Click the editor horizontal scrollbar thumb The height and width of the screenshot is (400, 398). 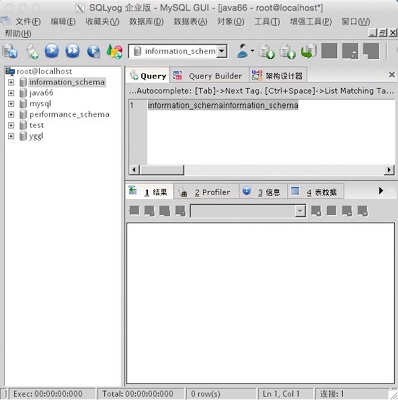tap(162, 170)
